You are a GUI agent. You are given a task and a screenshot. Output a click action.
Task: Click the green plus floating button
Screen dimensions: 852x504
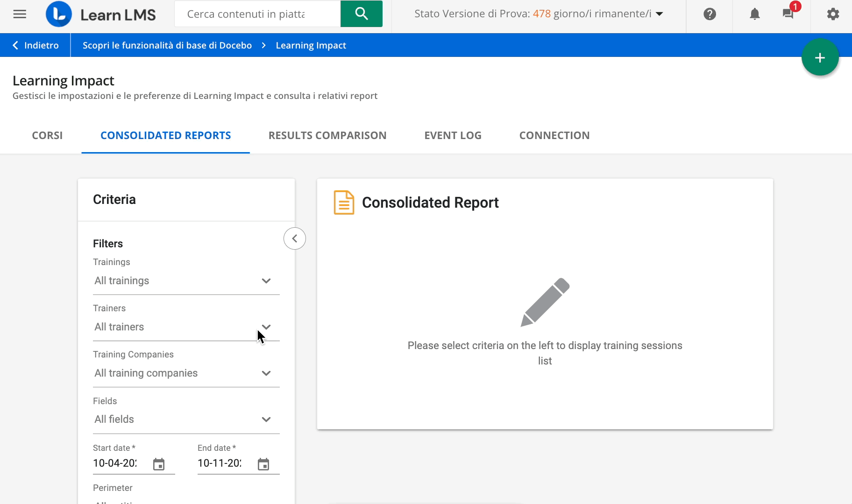820,57
